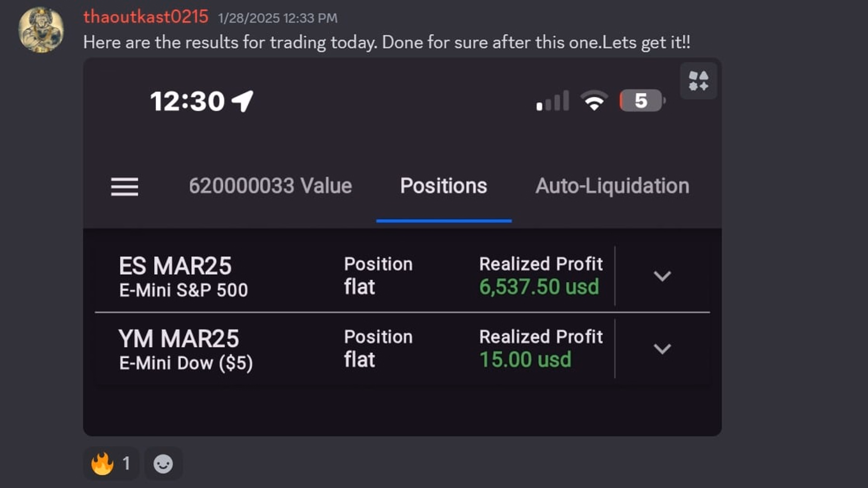Expand the ES MAR25 position row
868x488 pixels.
click(x=662, y=276)
